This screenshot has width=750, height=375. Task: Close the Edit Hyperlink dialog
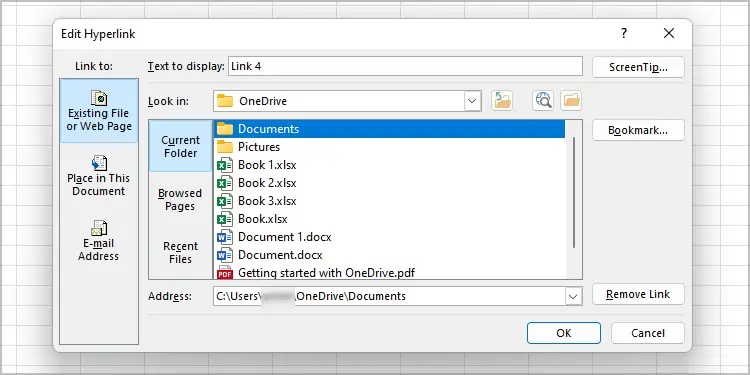point(669,33)
